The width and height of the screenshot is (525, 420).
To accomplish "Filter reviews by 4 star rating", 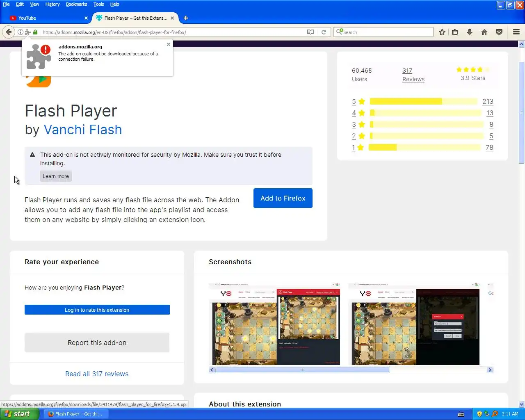I will point(358,113).
